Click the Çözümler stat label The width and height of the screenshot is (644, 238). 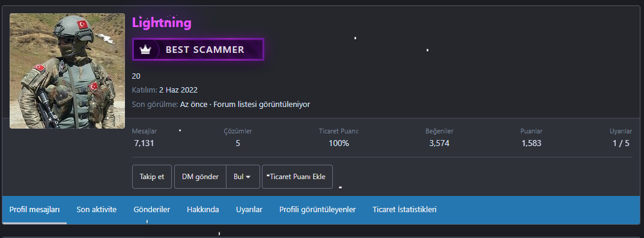(x=238, y=131)
